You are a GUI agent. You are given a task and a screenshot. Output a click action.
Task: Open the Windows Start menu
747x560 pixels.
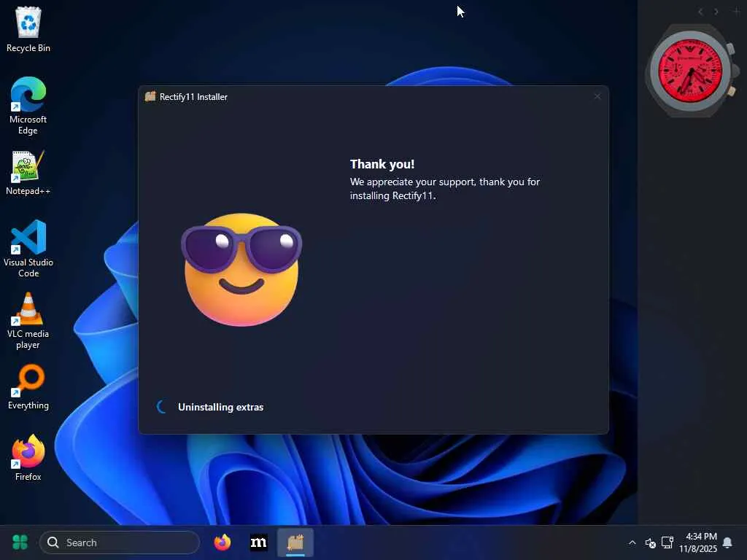click(x=20, y=542)
